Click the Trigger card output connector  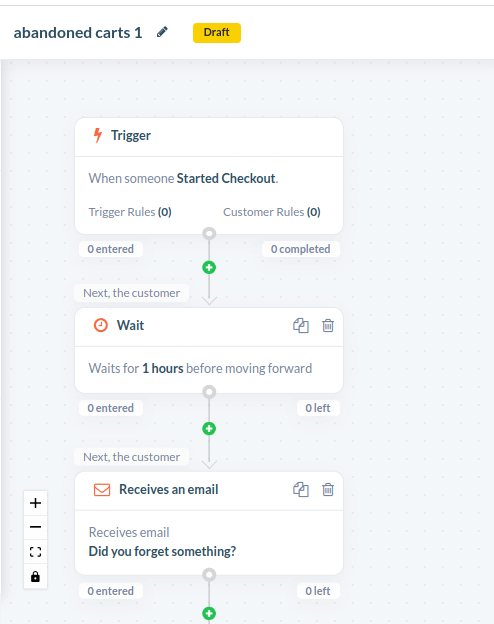click(x=209, y=234)
